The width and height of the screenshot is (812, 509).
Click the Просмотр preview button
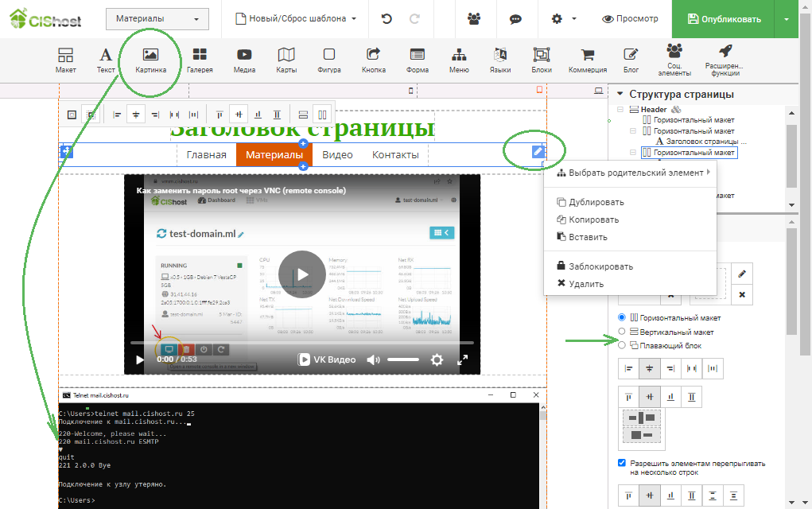pyautogui.click(x=630, y=19)
